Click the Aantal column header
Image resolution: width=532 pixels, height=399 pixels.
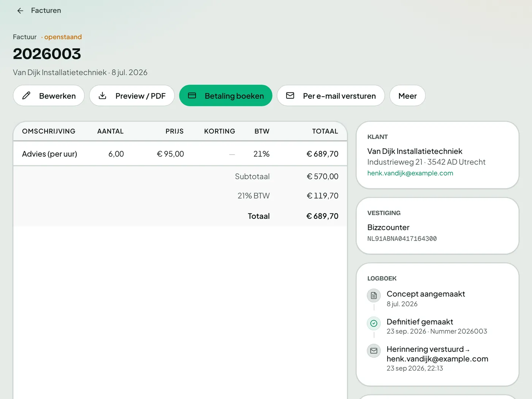coord(110,131)
